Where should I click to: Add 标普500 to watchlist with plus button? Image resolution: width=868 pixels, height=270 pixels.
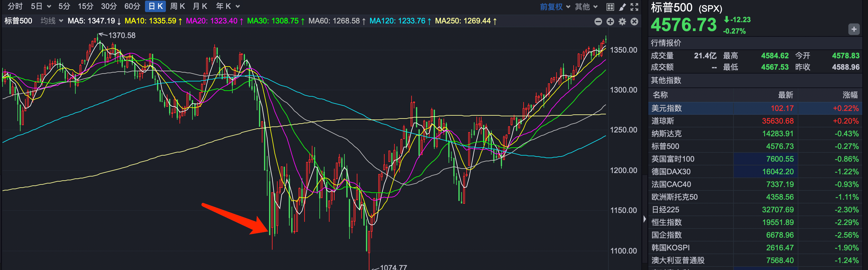click(853, 29)
